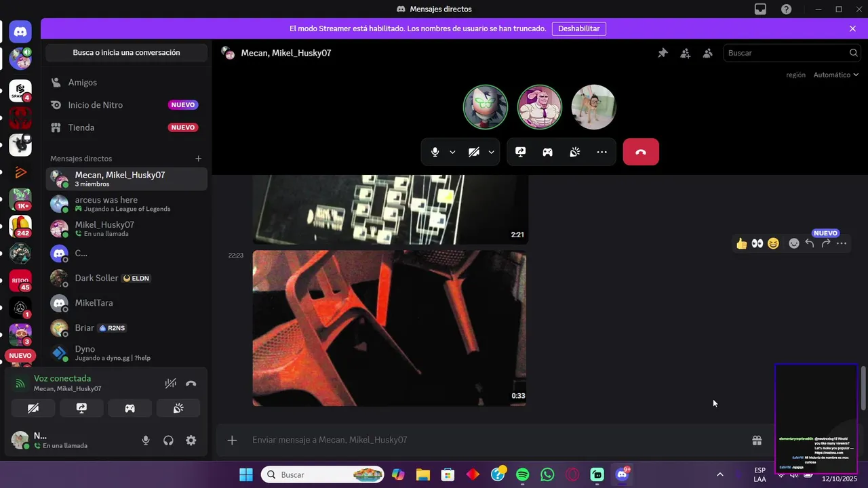Open the Automático region dropdown

pos(836,75)
